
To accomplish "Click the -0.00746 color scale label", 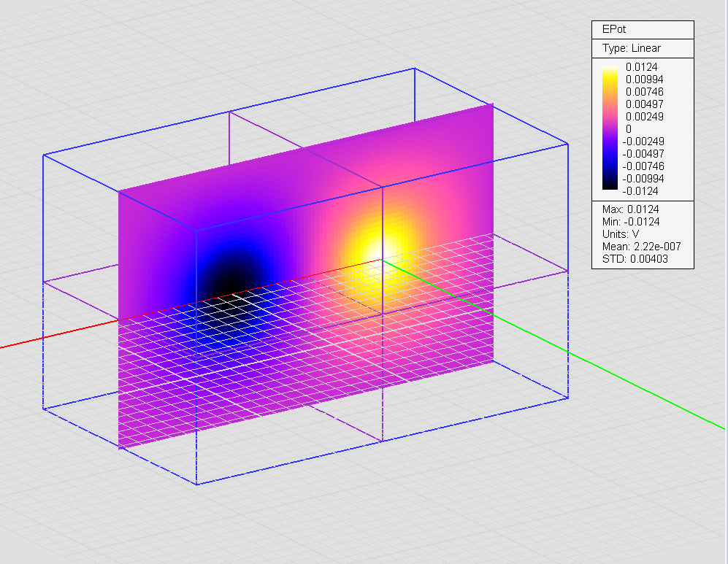I will pyautogui.click(x=643, y=166).
